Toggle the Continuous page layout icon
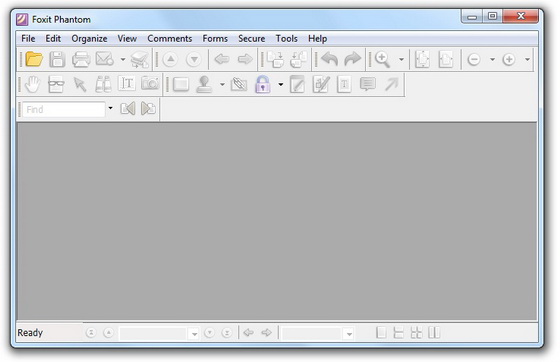This screenshot has height=362, width=560. (x=399, y=333)
